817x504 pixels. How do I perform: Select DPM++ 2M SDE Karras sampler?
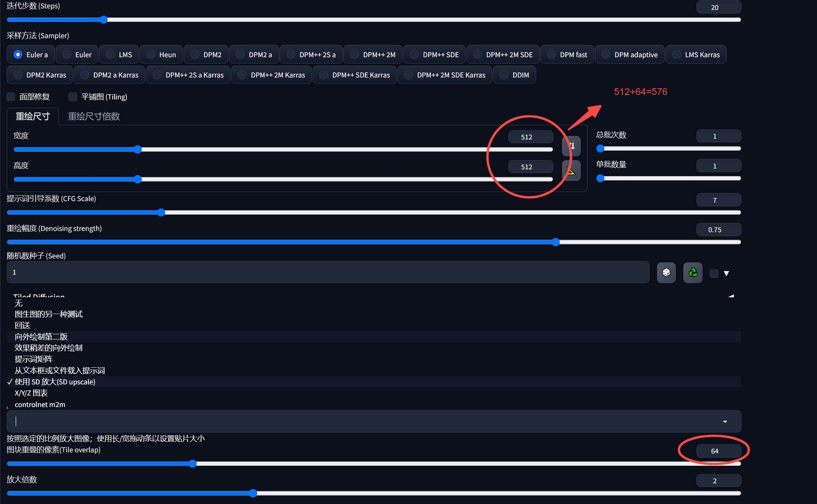[x=445, y=75]
